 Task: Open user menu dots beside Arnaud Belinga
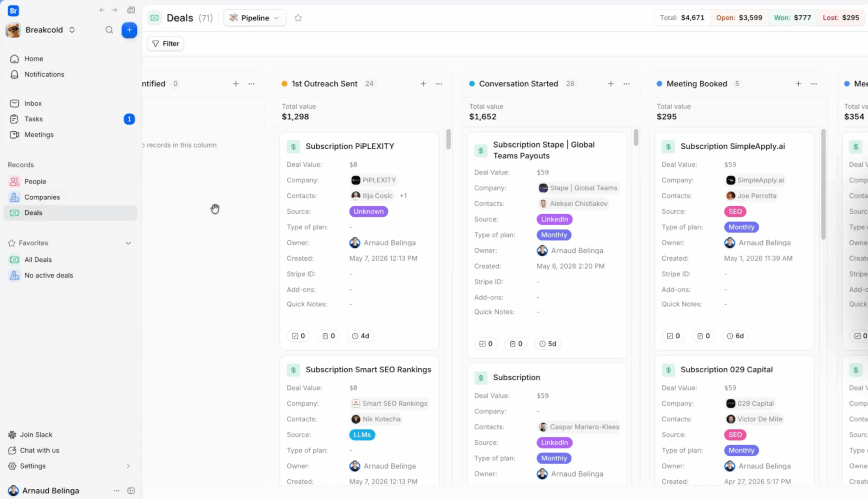click(x=117, y=491)
